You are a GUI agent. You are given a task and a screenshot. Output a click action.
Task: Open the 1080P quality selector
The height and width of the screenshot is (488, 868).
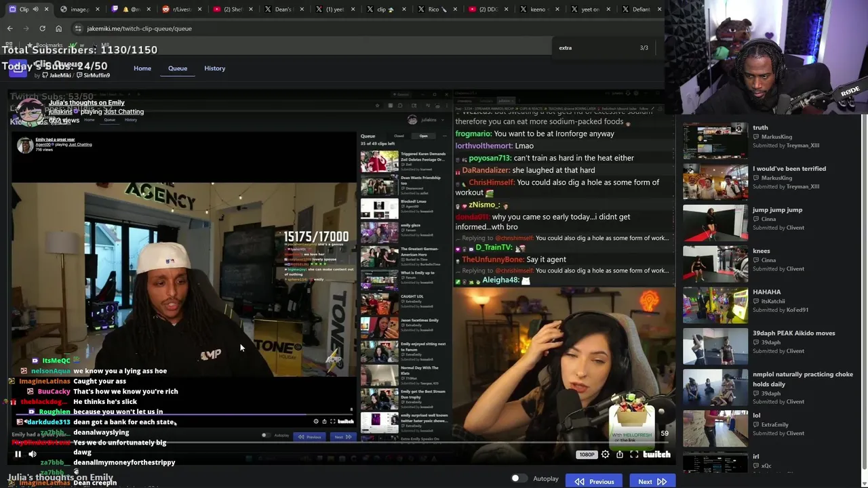(x=587, y=454)
